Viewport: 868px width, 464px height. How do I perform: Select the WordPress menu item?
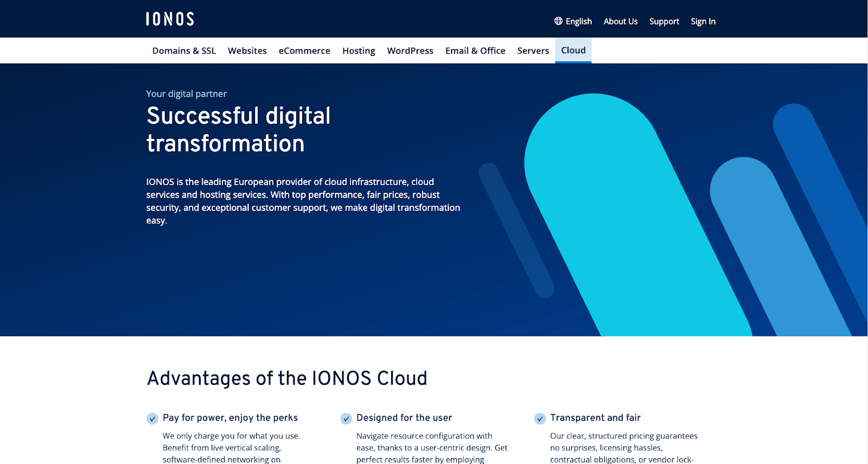pyautogui.click(x=410, y=50)
